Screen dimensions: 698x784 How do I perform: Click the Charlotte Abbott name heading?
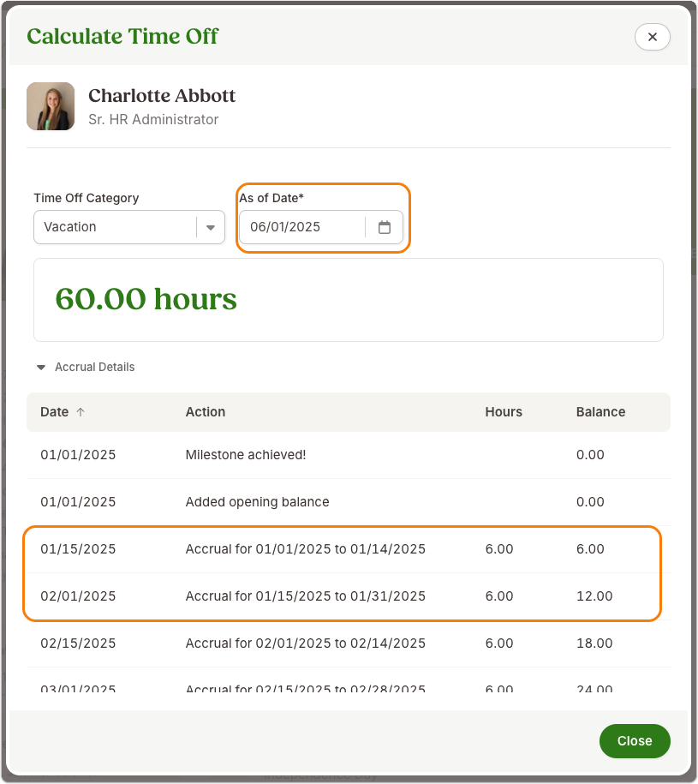(x=162, y=95)
